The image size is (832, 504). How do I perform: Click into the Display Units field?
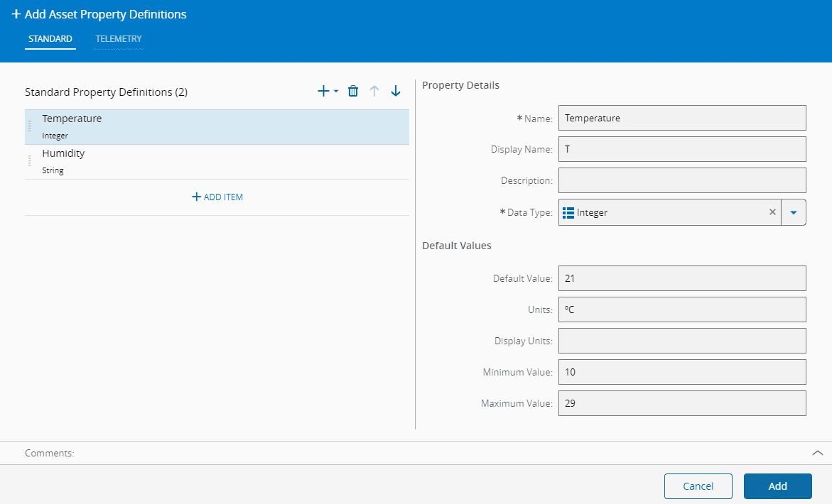pyautogui.click(x=682, y=341)
